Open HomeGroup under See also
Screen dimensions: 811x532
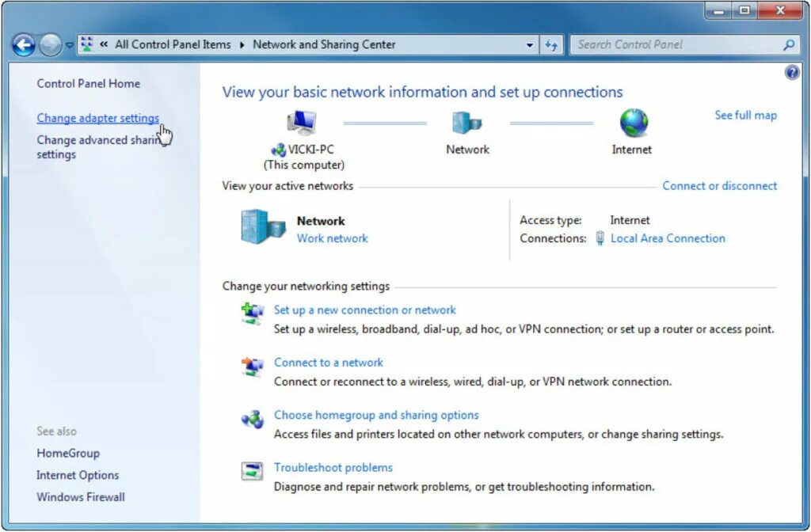(68, 454)
